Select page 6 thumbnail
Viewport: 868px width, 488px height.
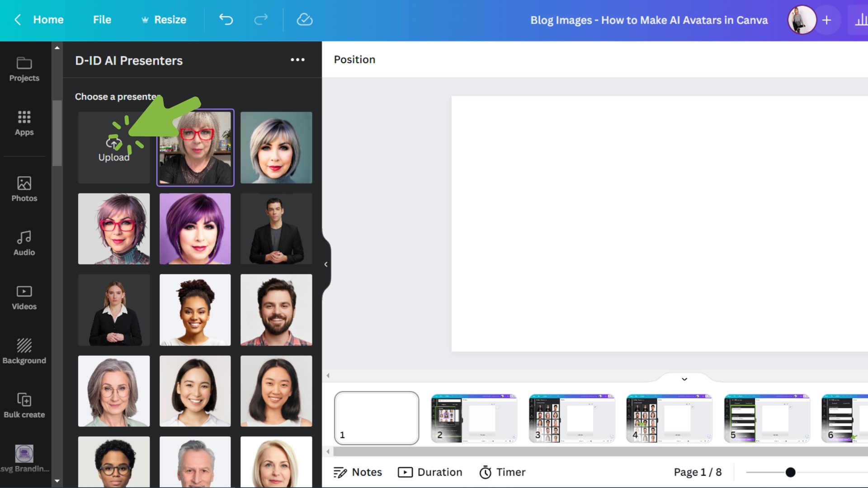coord(845,418)
